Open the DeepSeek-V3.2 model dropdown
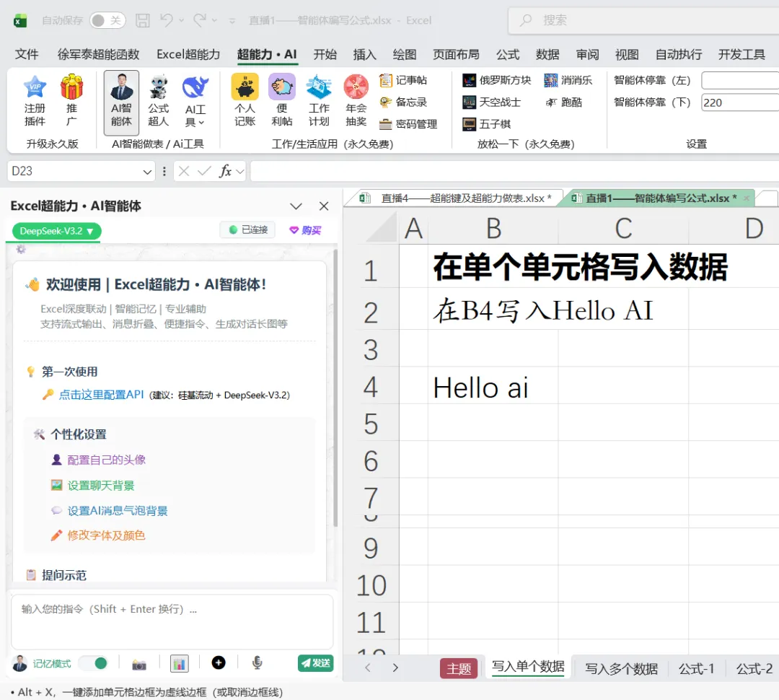Viewport: 779px width, 700px height. click(57, 231)
